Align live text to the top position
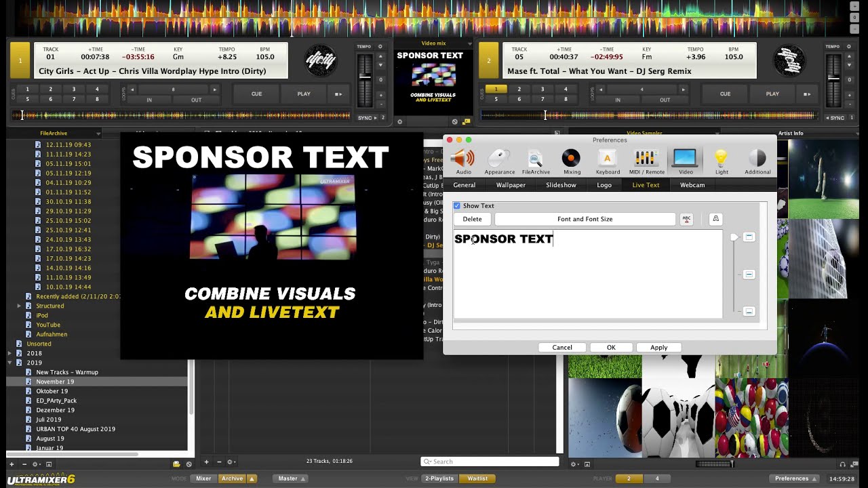 [x=749, y=237]
